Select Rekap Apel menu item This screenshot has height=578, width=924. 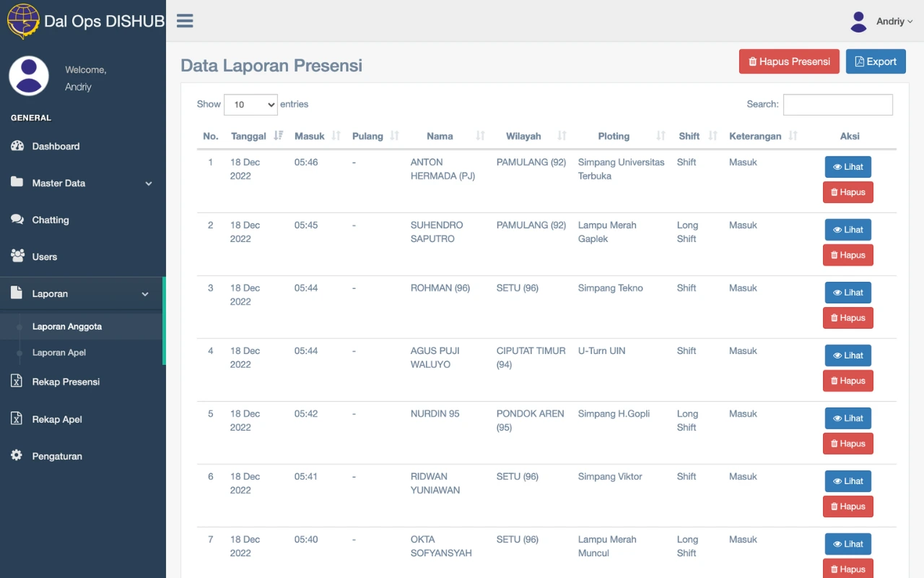coord(57,419)
